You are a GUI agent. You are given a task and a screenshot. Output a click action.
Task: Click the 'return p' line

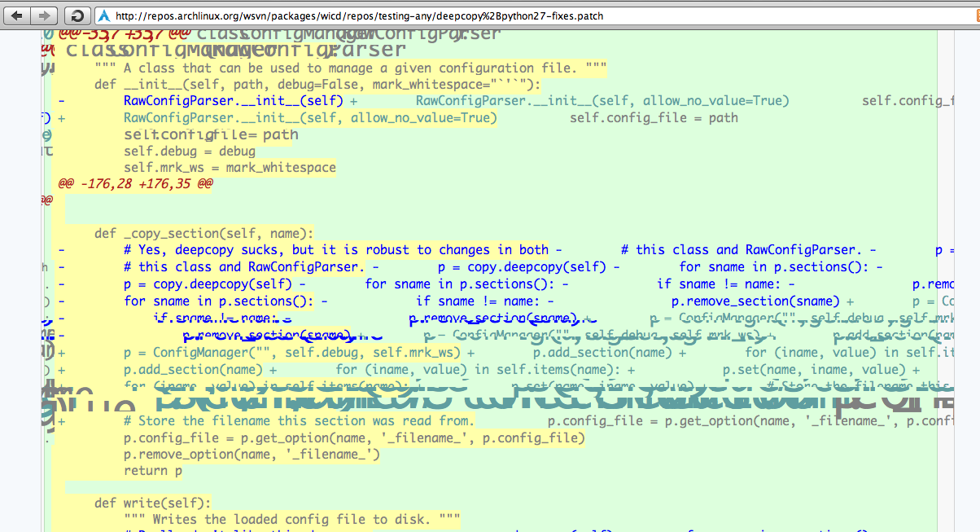[152, 471]
